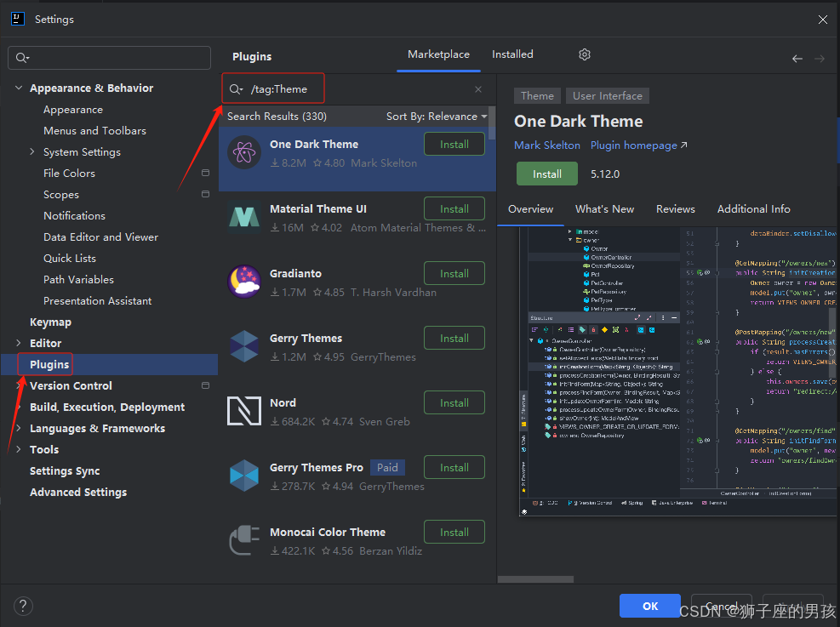Select File Colors setting
Screen dimensions: 840x627
(x=69, y=174)
